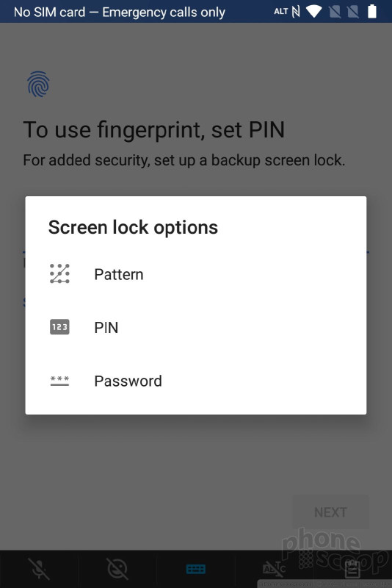Tap the Wi-Fi status icon

click(x=313, y=12)
